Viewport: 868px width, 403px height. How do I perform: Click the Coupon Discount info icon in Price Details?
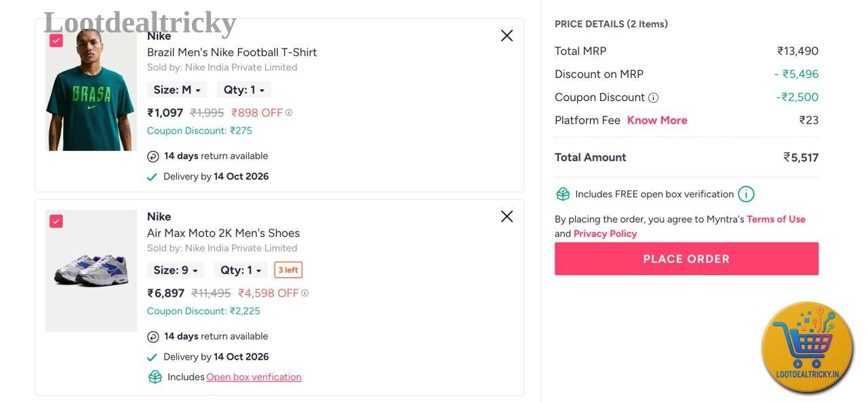pyautogui.click(x=653, y=98)
